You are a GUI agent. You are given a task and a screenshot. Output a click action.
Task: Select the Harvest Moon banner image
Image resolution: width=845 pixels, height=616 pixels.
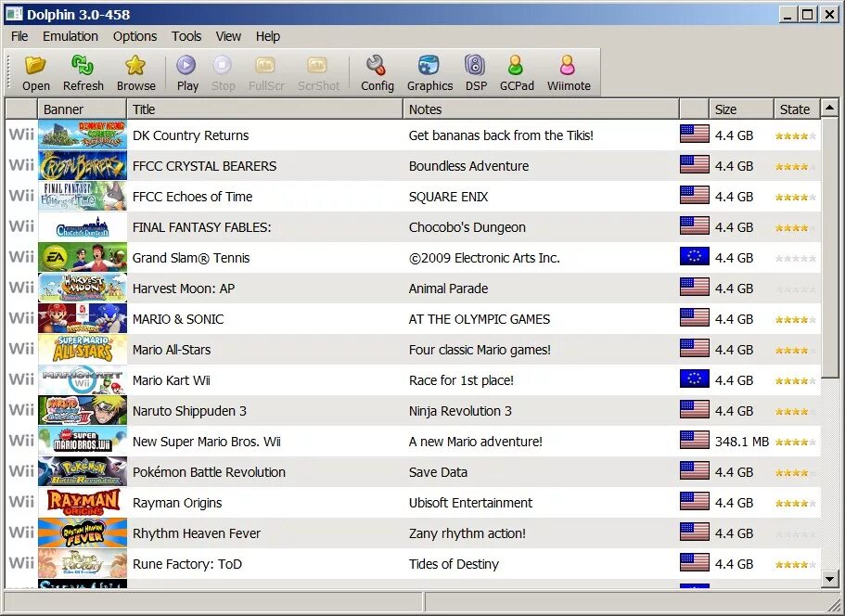[x=83, y=288]
